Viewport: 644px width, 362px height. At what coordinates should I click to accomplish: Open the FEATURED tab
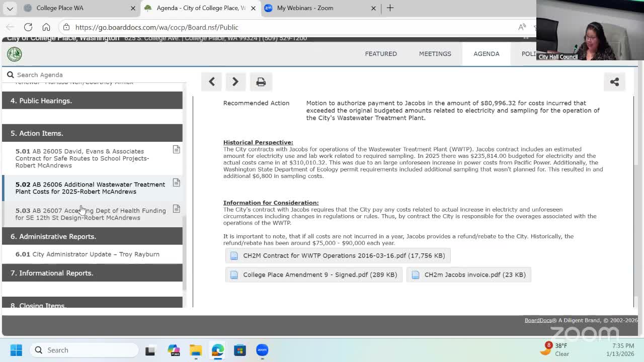coord(381,54)
